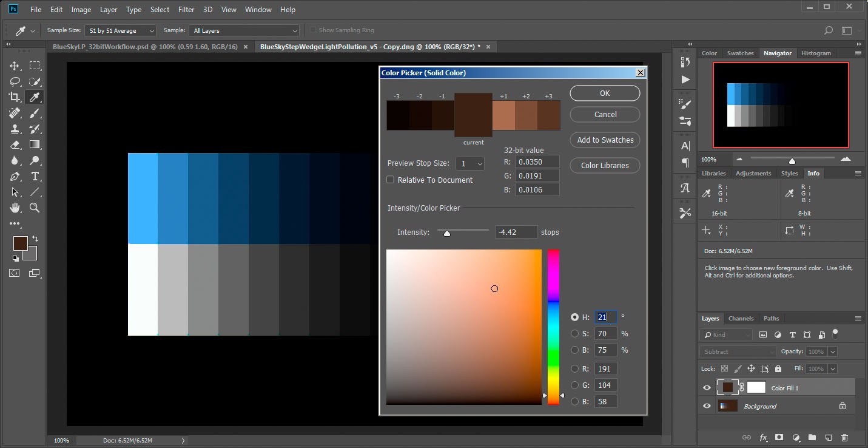Open the Preview Stop Size dropdown
The image size is (868, 448).
470,164
